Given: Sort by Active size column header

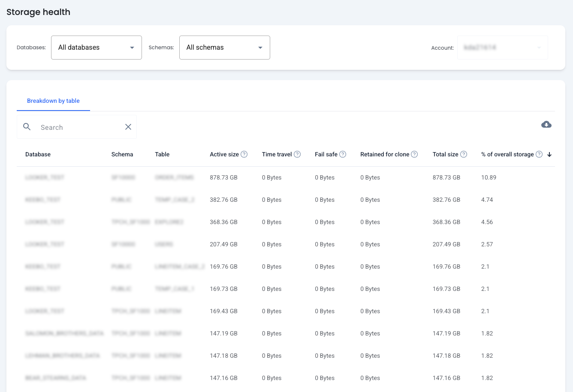Looking at the screenshot, I should [224, 154].
